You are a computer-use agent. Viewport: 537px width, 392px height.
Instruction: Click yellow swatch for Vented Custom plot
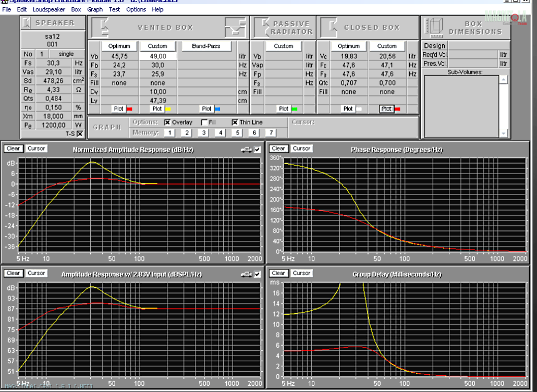(x=168, y=109)
